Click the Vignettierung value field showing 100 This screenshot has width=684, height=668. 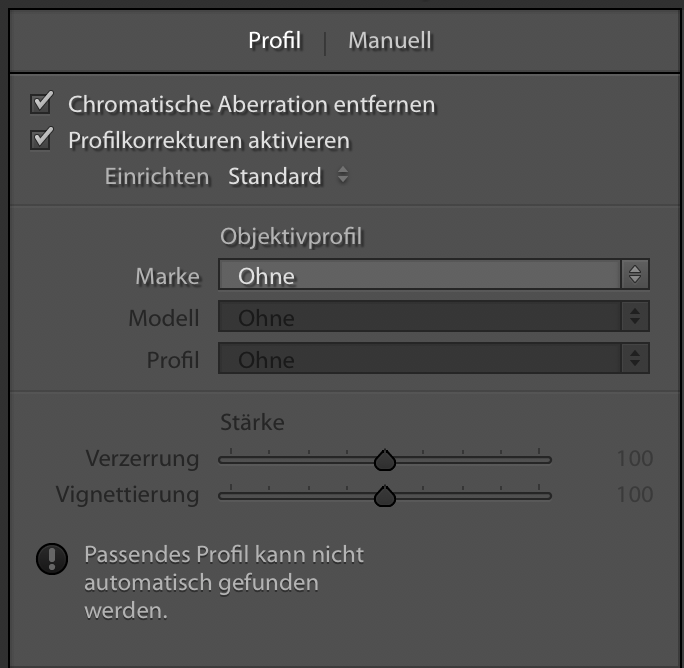click(x=634, y=494)
